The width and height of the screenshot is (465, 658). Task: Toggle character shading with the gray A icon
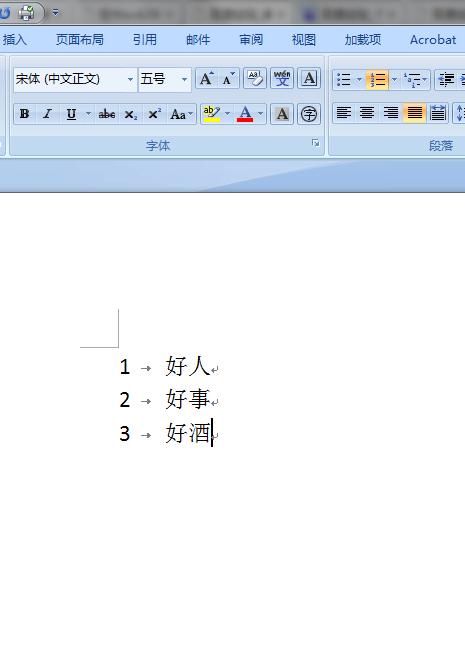click(282, 114)
